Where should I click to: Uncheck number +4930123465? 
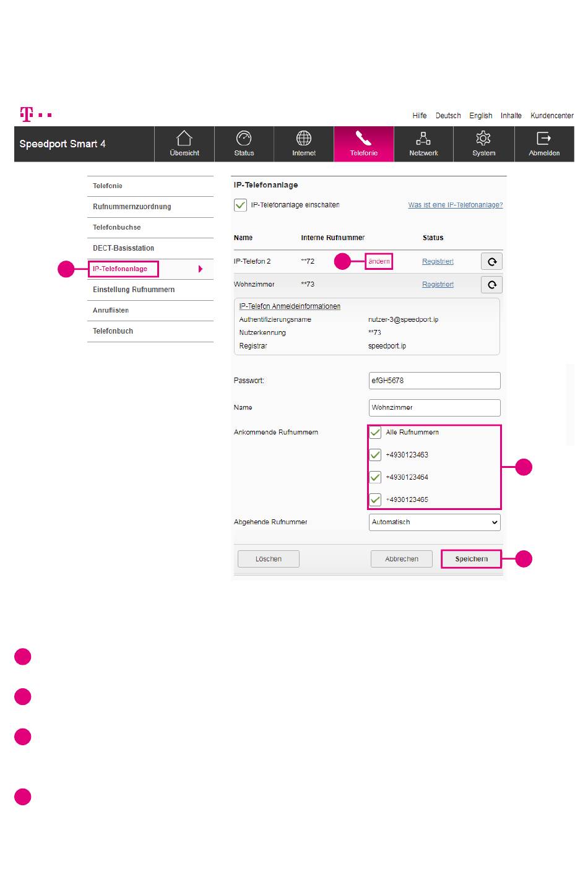(x=375, y=499)
